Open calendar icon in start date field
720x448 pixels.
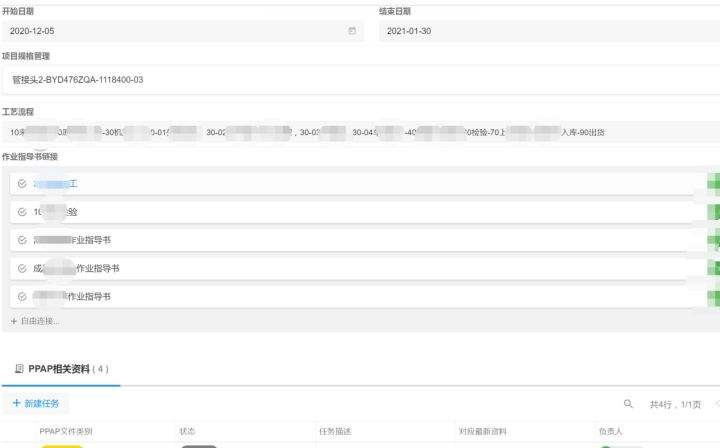tap(352, 31)
